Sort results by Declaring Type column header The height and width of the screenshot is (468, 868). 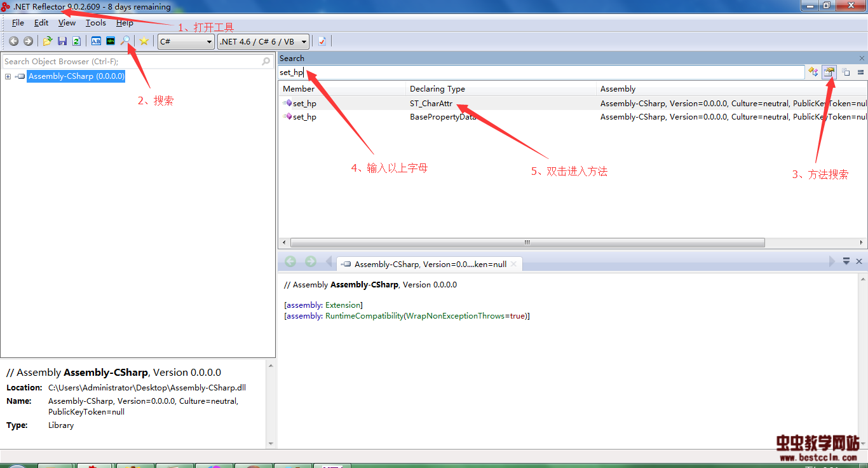[x=501, y=89]
